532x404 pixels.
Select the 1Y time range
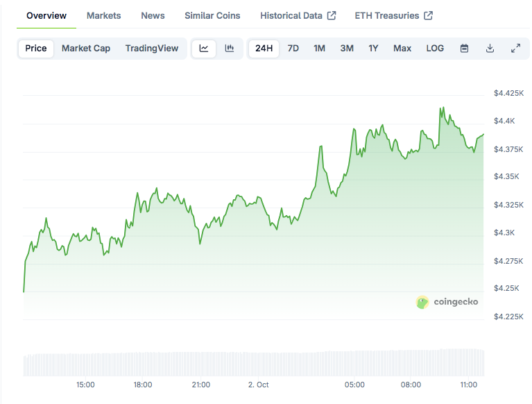coord(373,49)
